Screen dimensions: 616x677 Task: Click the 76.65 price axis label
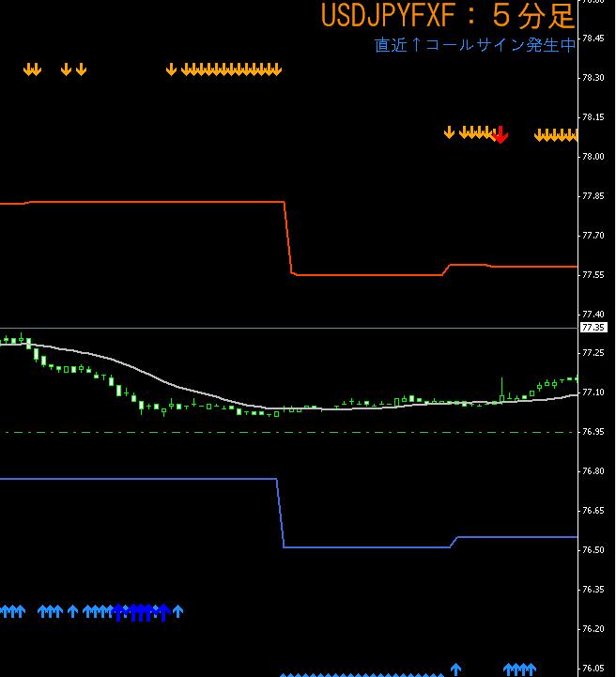click(593, 511)
